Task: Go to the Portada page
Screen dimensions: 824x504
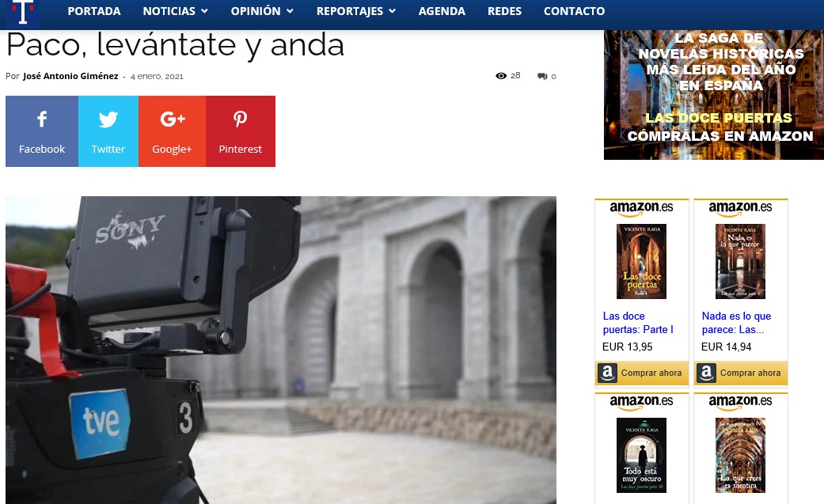Action: [x=94, y=11]
